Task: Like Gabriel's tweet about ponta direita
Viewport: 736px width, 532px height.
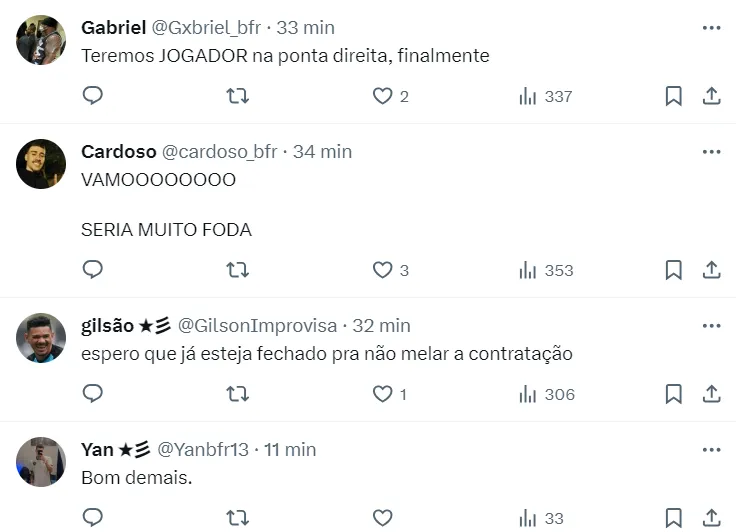Action: point(382,96)
